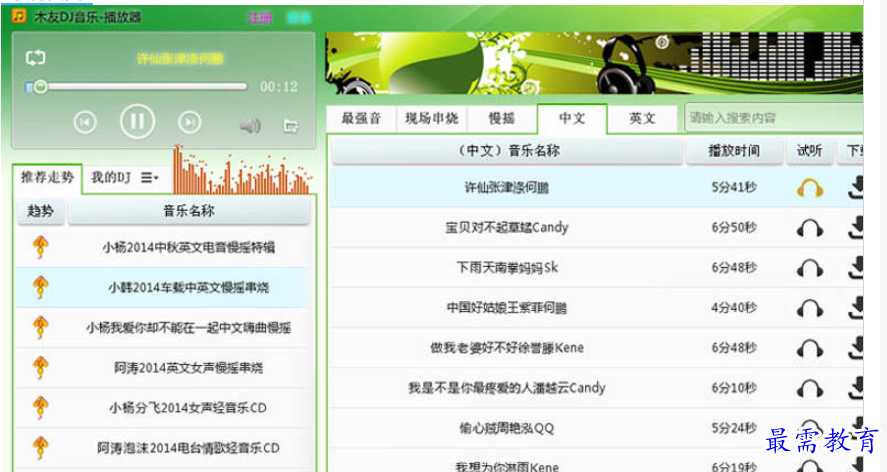Click trend arrow for 小韩2014车载中英文慢摇串烧
The height and width of the screenshot is (472, 887).
(40, 287)
